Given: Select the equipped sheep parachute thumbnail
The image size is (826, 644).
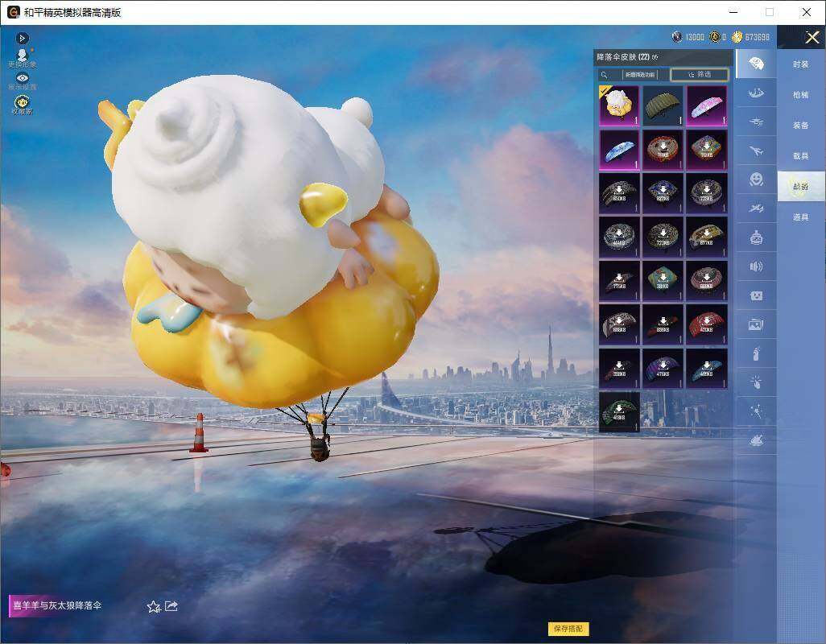Looking at the screenshot, I should 620,105.
